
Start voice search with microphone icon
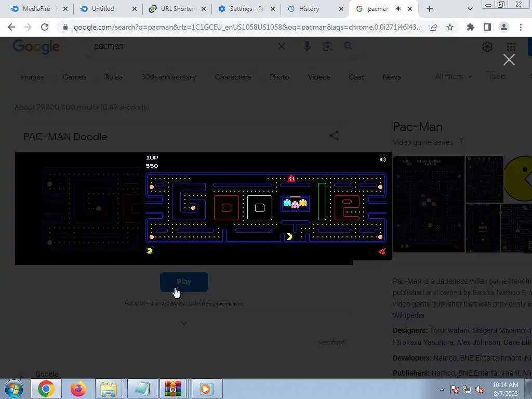[x=307, y=46]
